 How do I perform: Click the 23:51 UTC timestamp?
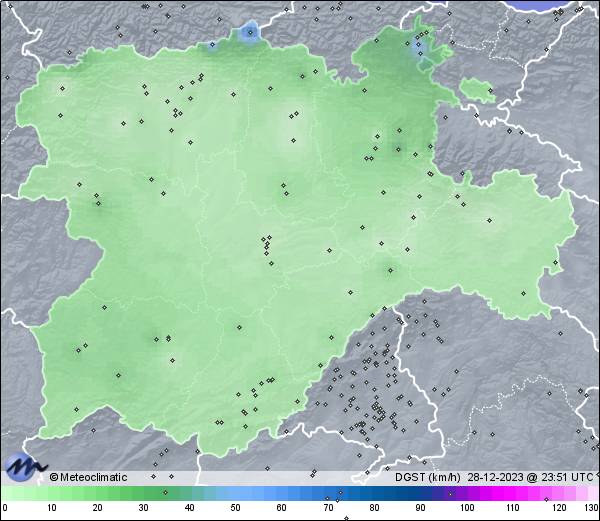tap(565, 477)
